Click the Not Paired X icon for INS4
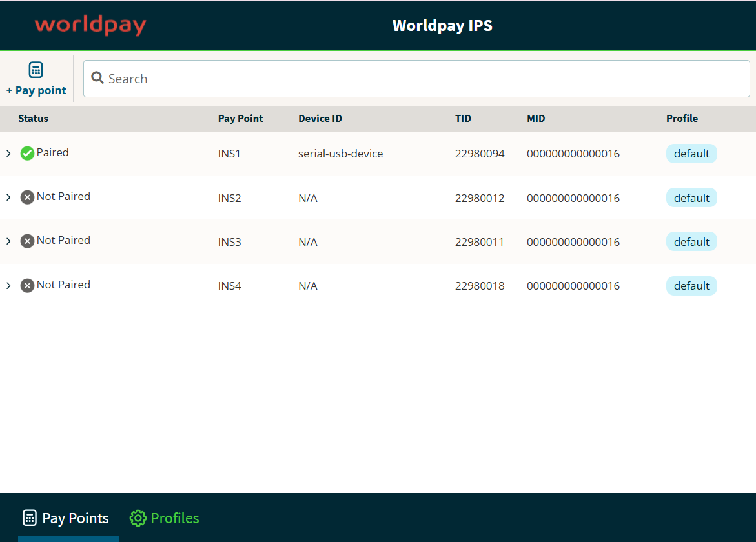The image size is (756, 542). pos(27,285)
